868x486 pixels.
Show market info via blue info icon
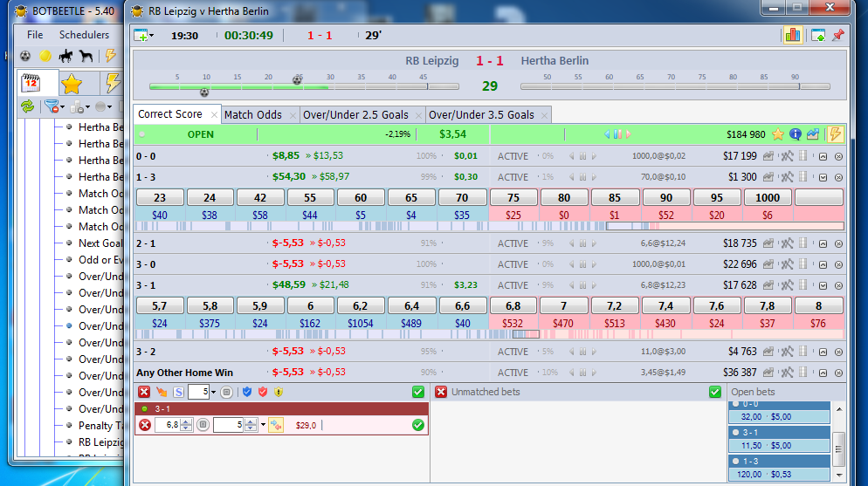[796, 134]
